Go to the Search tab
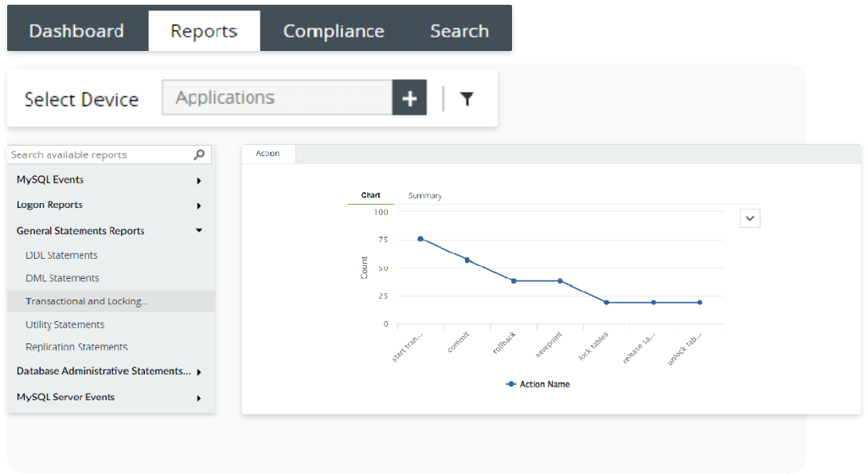Viewport: 868px width, 474px height. [x=459, y=31]
